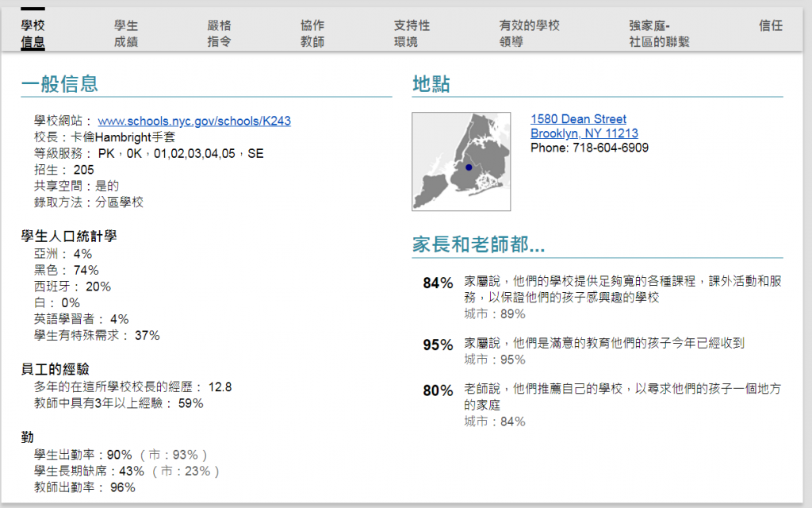Click the 員工的經驗 subheading
The height and width of the screenshot is (508, 812).
coord(55,369)
